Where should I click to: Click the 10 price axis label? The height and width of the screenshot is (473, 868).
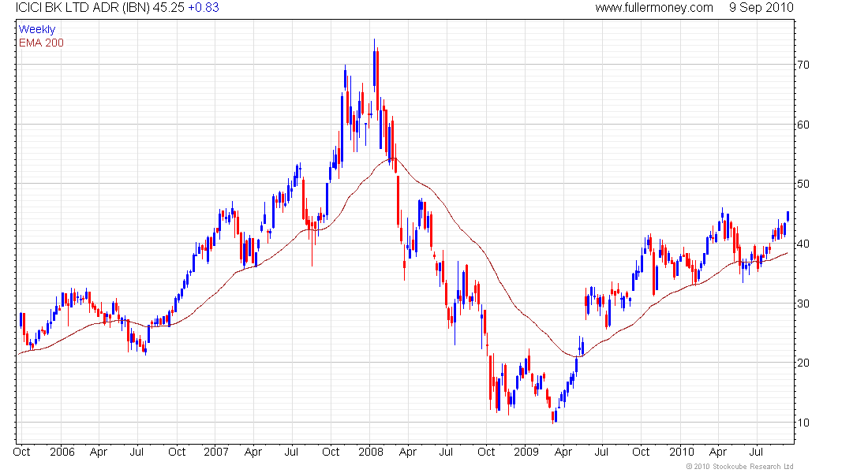[x=803, y=422]
